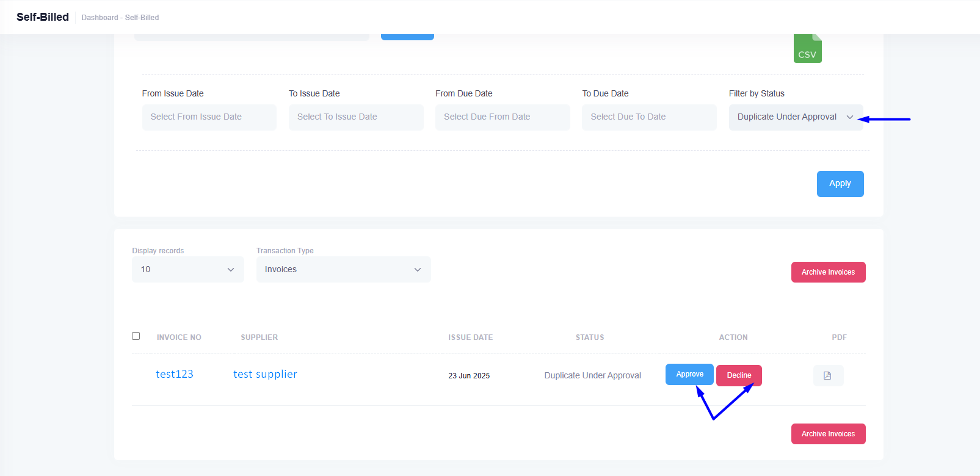980x476 pixels.
Task: Expand the Filter by Status dropdown
Action: [795, 117]
